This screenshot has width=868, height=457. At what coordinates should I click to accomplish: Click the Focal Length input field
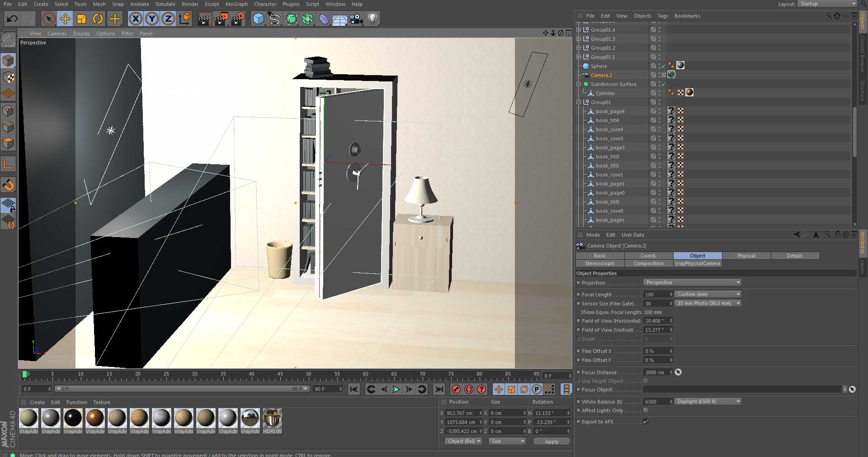click(x=656, y=295)
